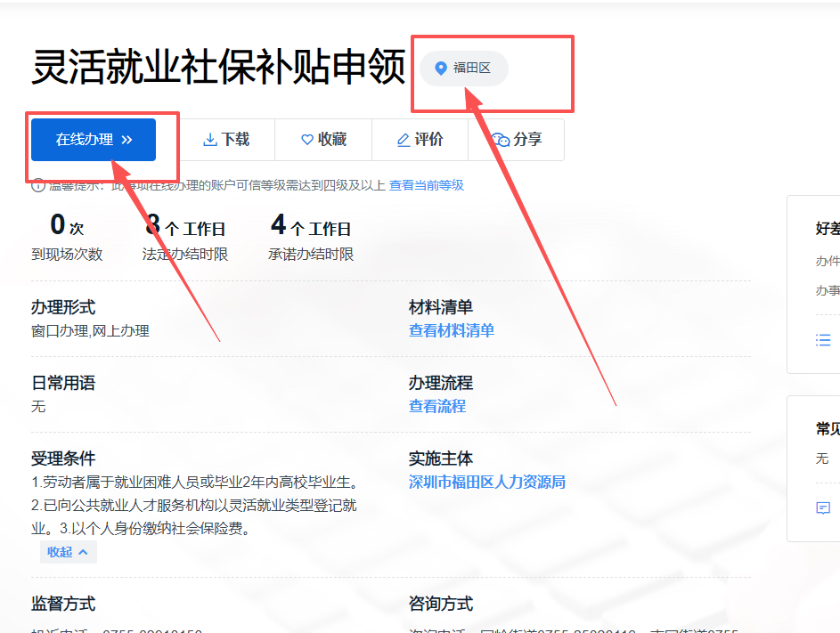Click the 办理形式 heading
840x633 pixels.
point(63,307)
